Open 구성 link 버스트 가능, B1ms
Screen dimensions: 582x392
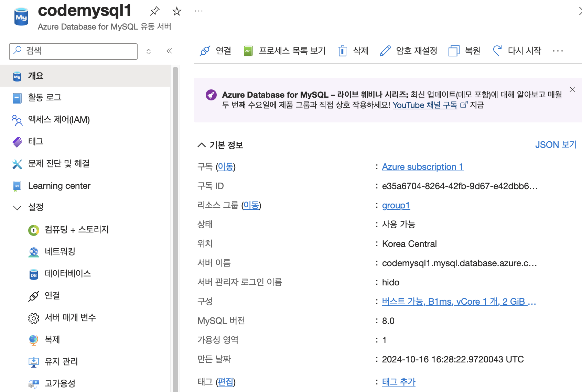[x=459, y=302]
